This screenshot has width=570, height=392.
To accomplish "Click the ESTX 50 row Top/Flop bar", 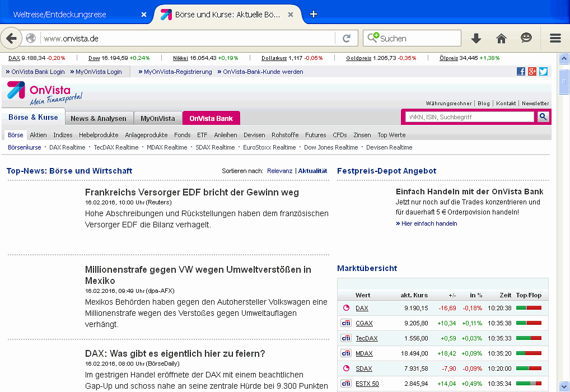I will pyautogui.click(x=529, y=383).
